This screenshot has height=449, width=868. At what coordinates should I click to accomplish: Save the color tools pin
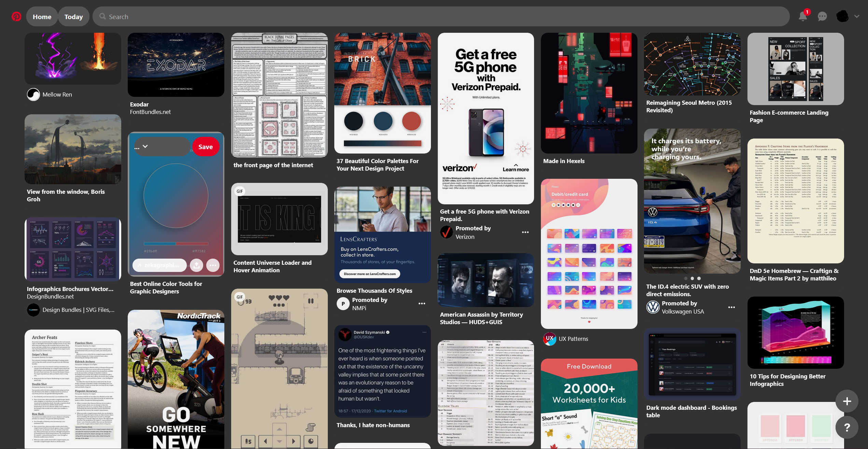coord(206,147)
